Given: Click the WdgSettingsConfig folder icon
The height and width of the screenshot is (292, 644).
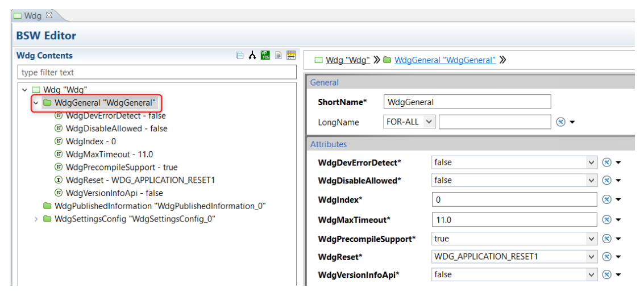Looking at the screenshot, I should 47,219.
